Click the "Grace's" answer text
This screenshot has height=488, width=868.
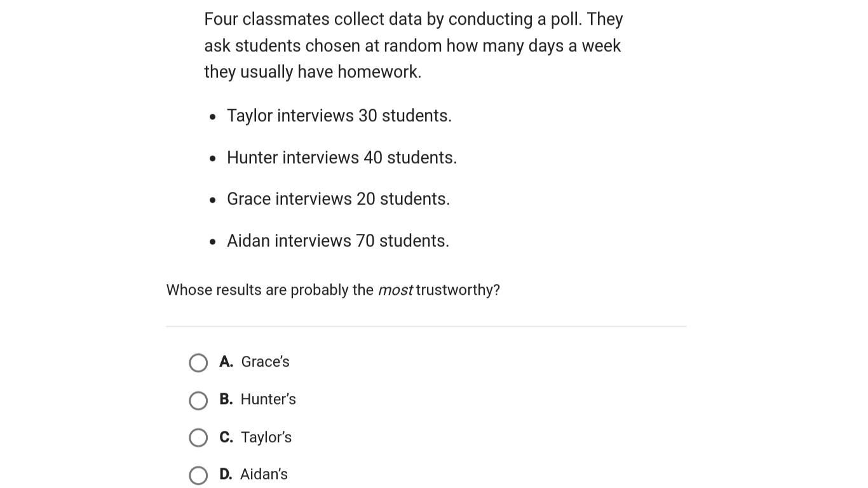click(265, 362)
